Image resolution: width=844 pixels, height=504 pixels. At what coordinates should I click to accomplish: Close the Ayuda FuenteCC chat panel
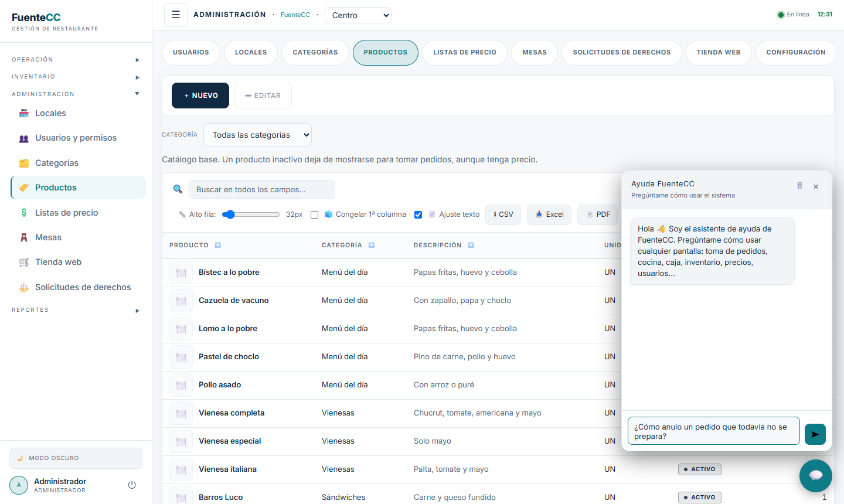pyautogui.click(x=816, y=186)
